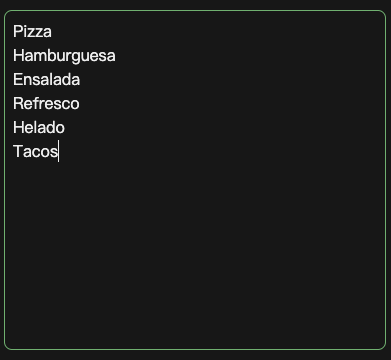The width and height of the screenshot is (391, 360).
Task: Click on the word Ensalada
Action: (x=47, y=80)
